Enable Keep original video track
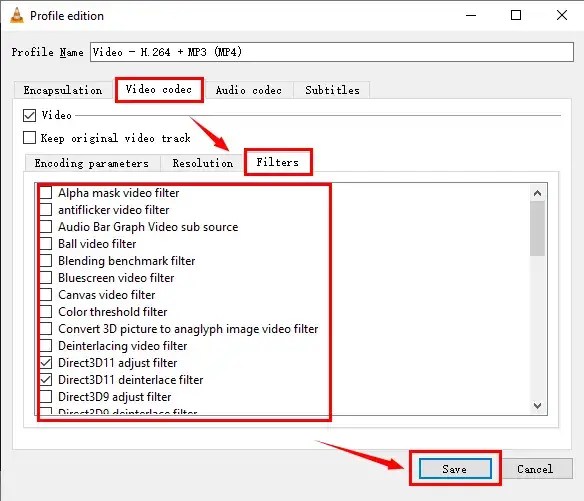The image size is (584, 501). point(29,138)
